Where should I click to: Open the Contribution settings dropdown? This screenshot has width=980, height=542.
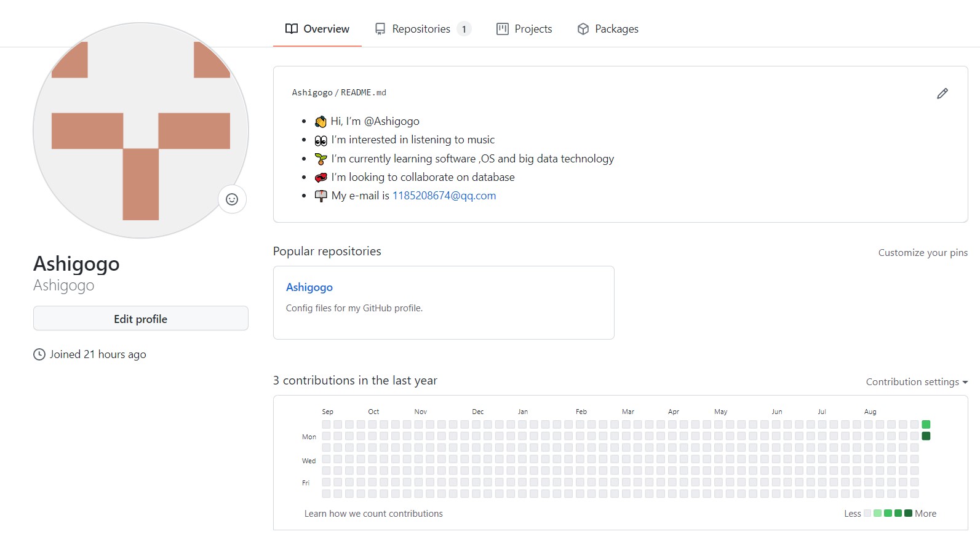916,382
